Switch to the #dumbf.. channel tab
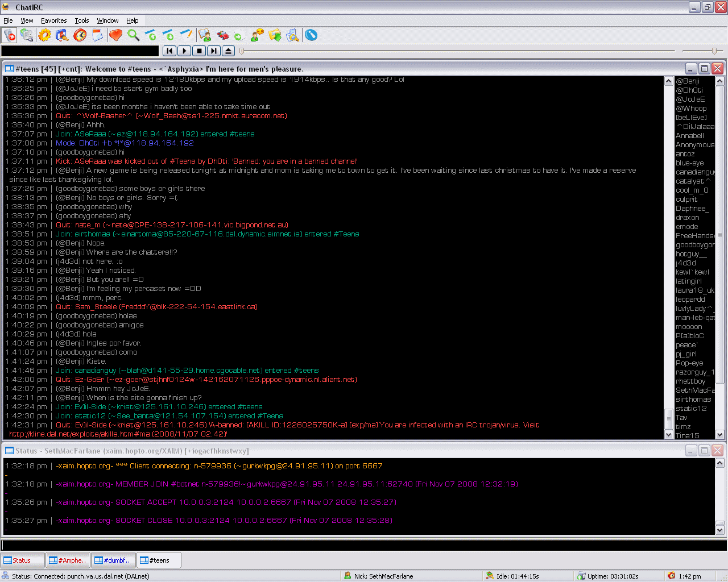 pyautogui.click(x=113, y=560)
